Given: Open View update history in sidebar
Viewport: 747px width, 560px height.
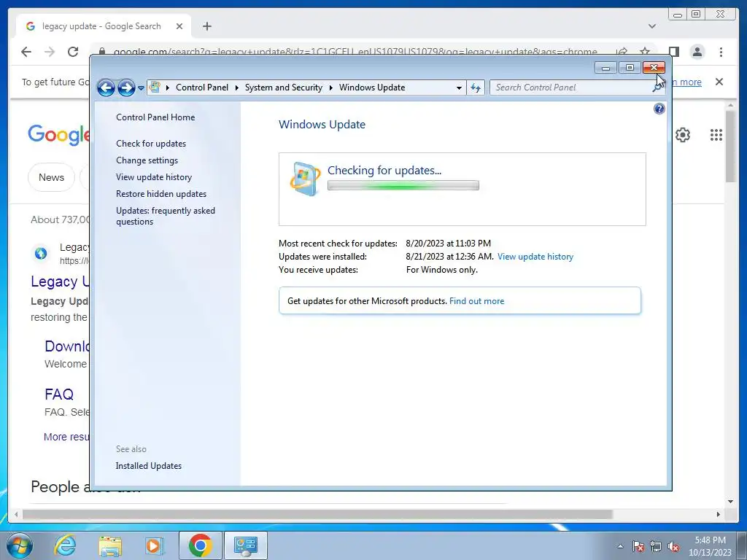Looking at the screenshot, I should (x=154, y=177).
